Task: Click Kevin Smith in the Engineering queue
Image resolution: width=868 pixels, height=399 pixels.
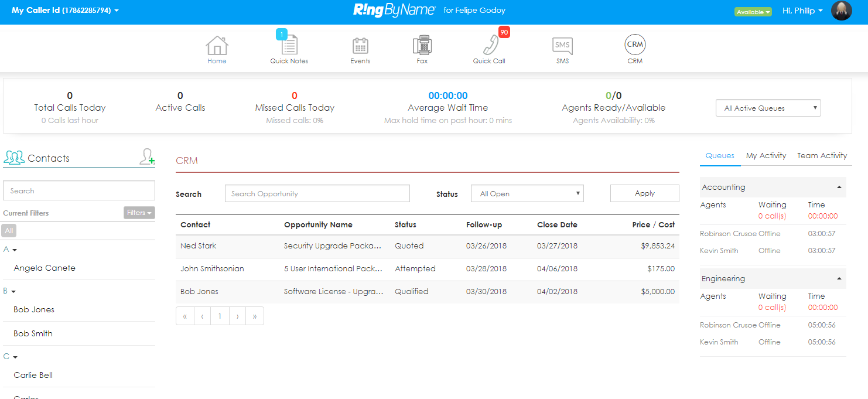Action: pos(719,342)
